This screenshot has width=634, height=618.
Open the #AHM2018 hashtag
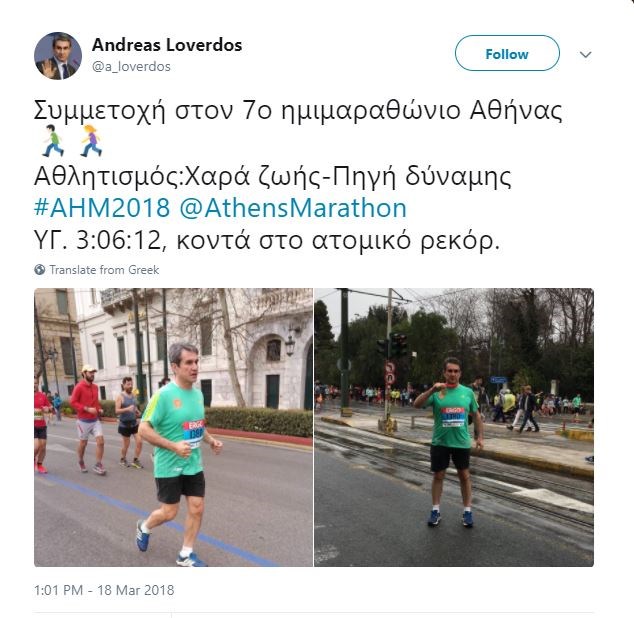(x=101, y=208)
